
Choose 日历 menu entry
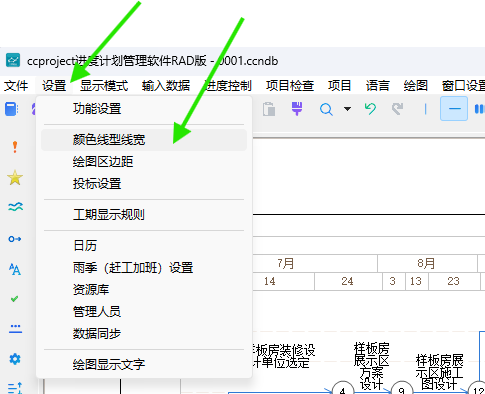pos(144,246)
